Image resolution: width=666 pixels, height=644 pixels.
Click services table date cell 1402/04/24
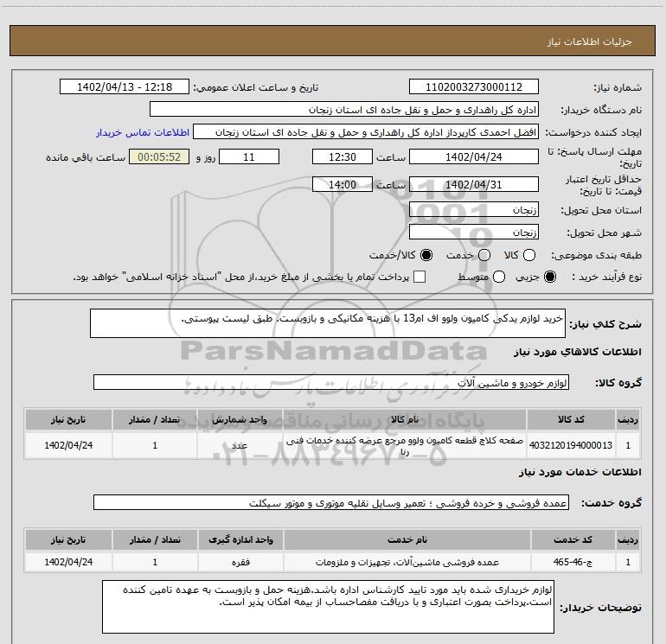coord(69,562)
